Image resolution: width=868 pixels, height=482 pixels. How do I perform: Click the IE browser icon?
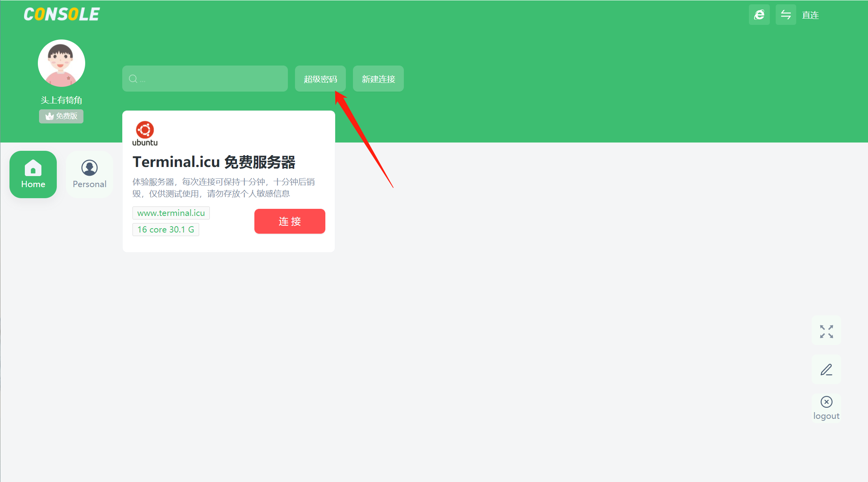[x=759, y=15]
